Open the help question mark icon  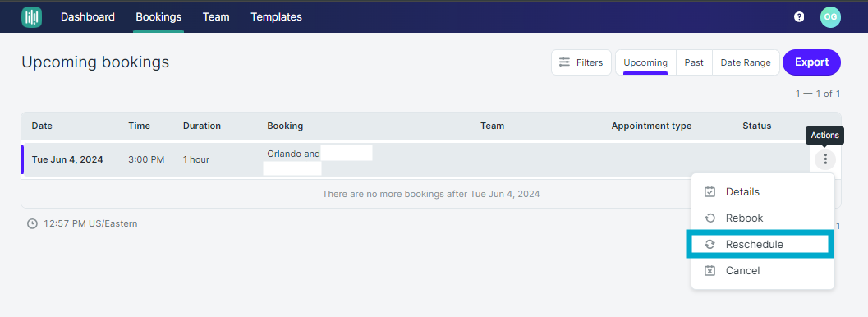click(799, 17)
